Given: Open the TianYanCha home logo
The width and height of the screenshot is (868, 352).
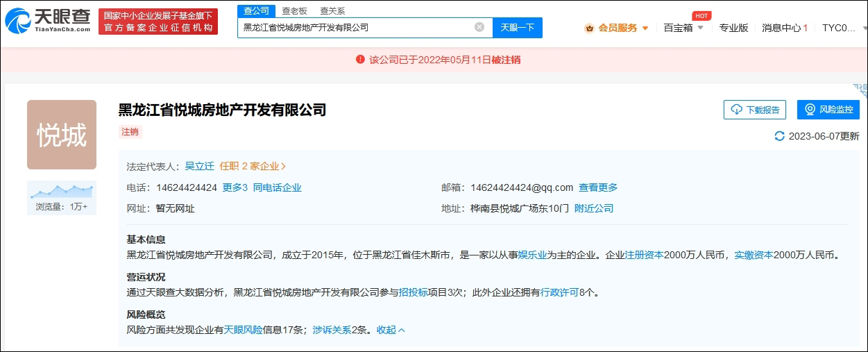Looking at the screenshot, I should pyautogui.click(x=48, y=21).
